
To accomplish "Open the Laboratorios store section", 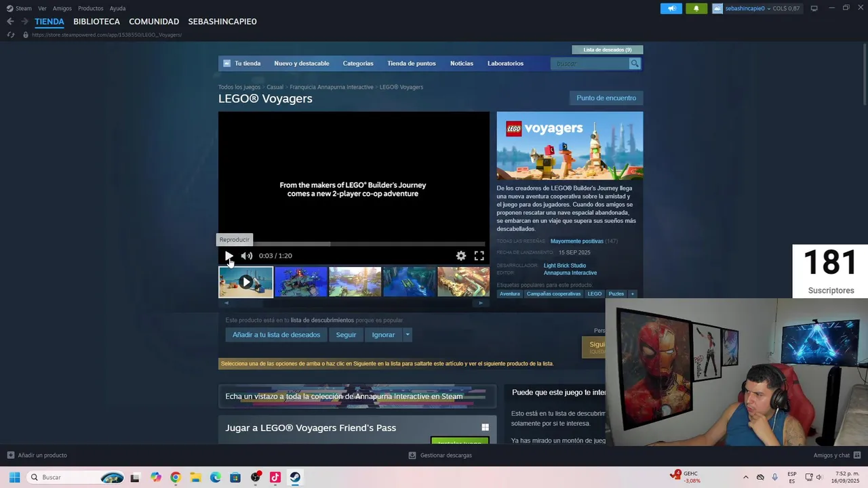I will pyautogui.click(x=505, y=63).
